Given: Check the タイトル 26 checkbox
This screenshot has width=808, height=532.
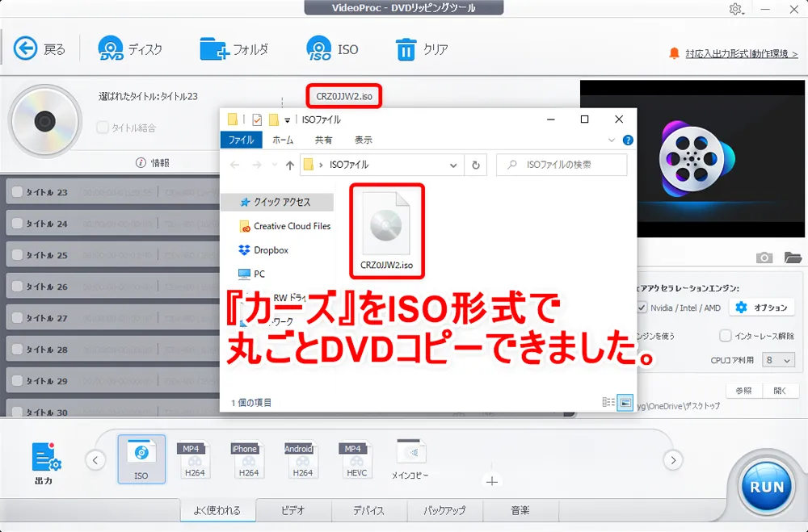Looking at the screenshot, I should pos(17,286).
